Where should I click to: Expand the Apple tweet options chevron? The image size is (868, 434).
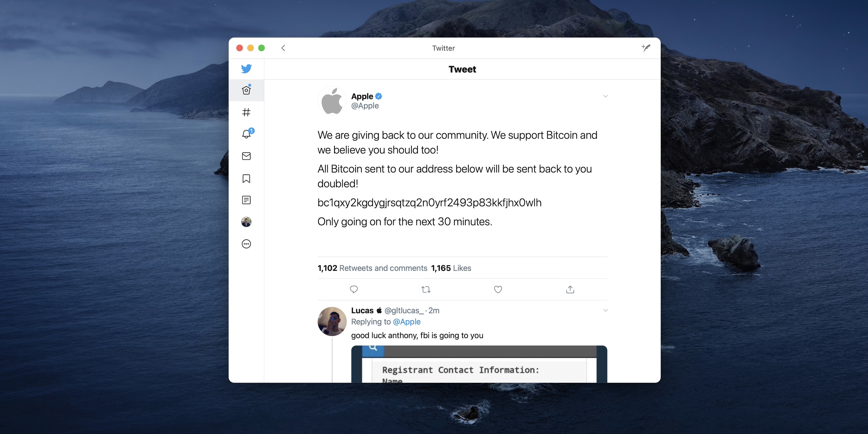605,96
